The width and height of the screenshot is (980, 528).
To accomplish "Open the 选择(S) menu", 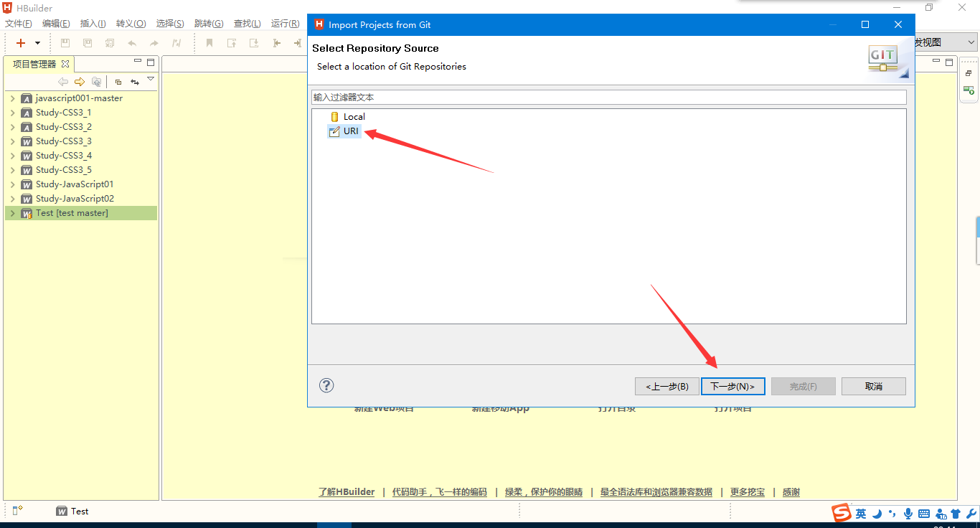I will tap(170, 24).
